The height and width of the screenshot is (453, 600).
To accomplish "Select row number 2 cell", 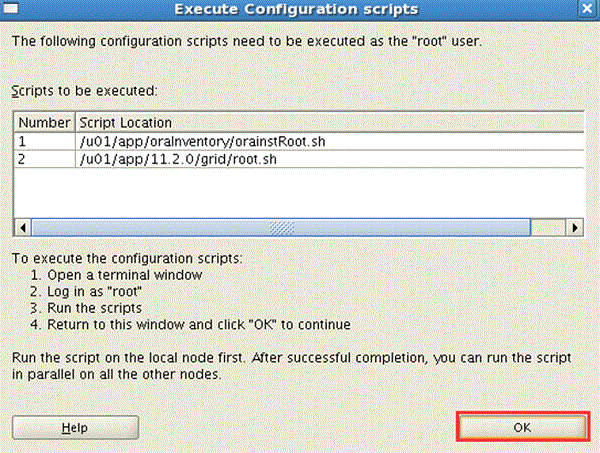I will click(44, 159).
